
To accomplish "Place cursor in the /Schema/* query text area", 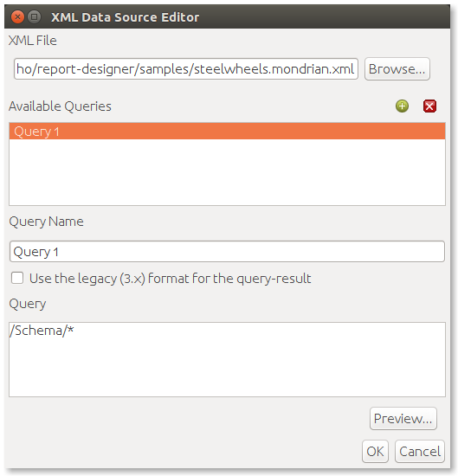I will click(x=227, y=359).
